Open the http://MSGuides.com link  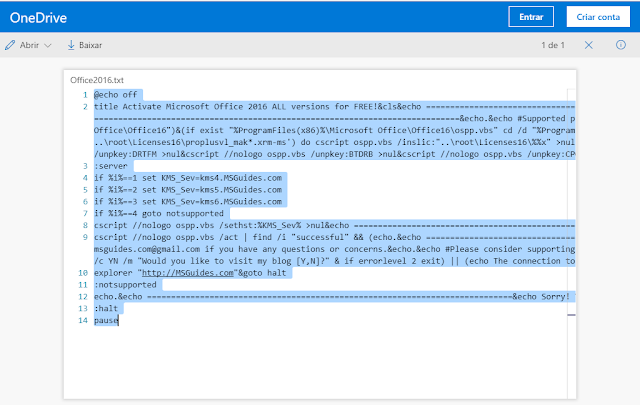coord(188,273)
